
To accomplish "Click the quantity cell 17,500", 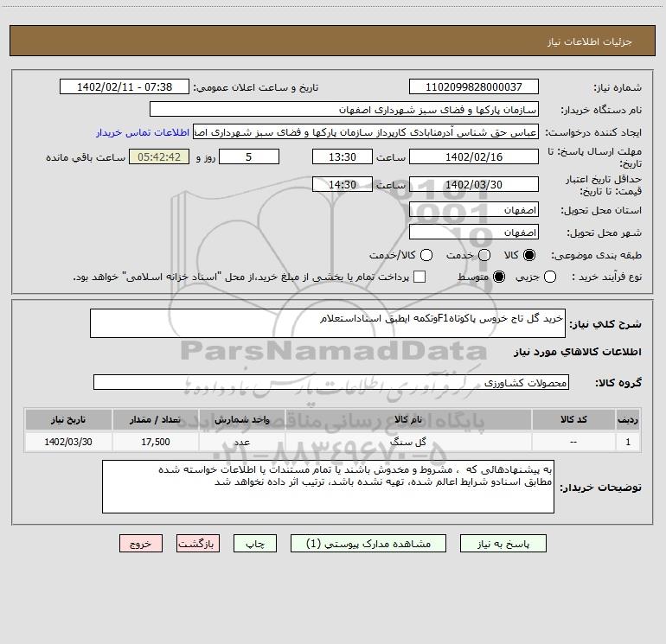I will click(156, 442).
